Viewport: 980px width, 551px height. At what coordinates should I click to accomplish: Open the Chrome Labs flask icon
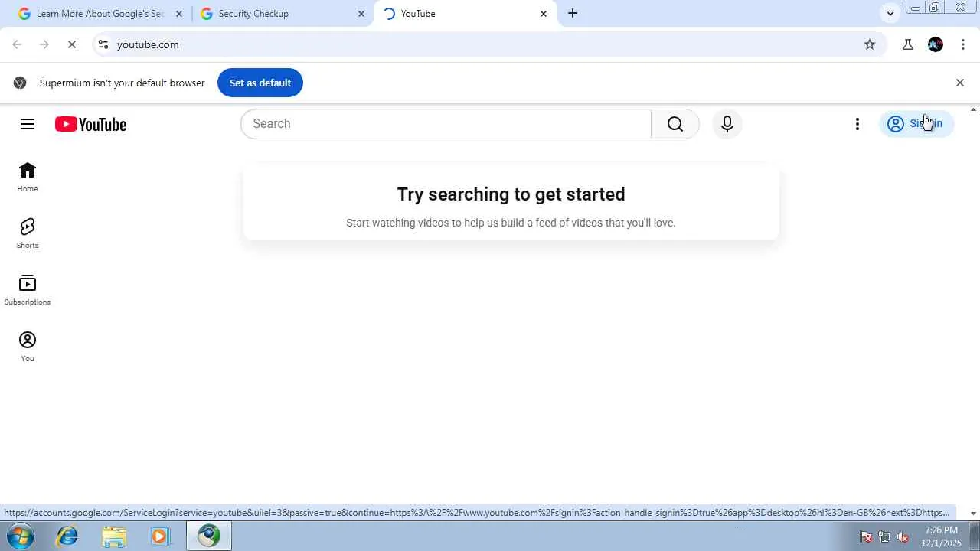tap(908, 44)
